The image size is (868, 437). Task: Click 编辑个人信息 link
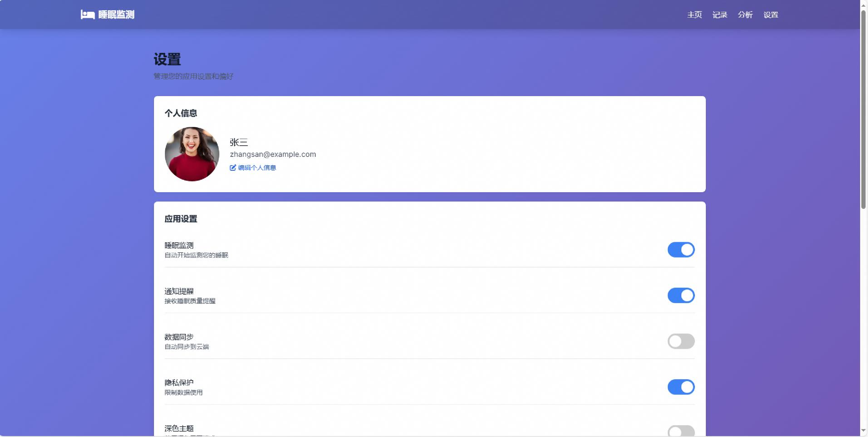point(257,168)
